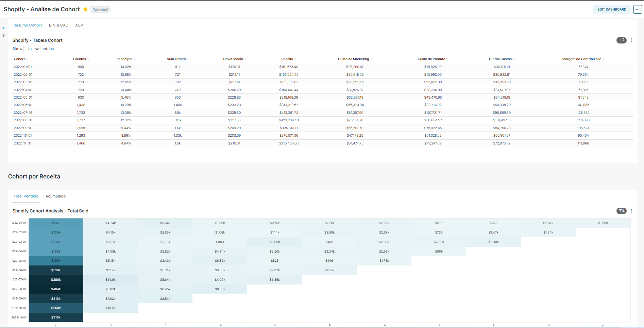
Task: Switch to Resumo Cohort tab
Action: pos(28,25)
